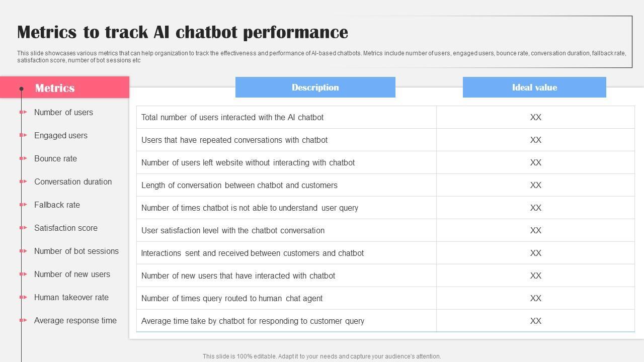
Task: Select the slide title about AI chatbot performance
Action: [183, 32]
